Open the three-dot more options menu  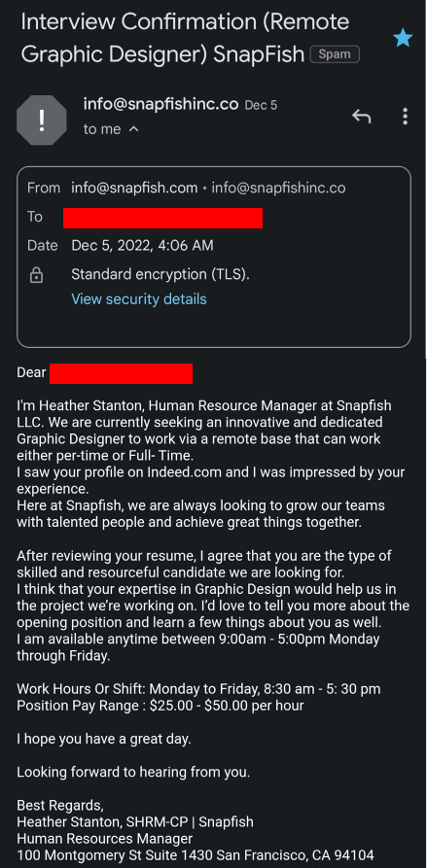pyautogui.click(x=406, y=117)
